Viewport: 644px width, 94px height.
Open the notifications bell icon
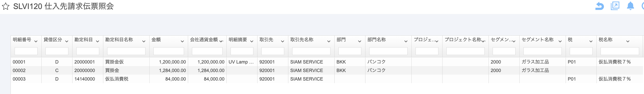coord(630,6)
